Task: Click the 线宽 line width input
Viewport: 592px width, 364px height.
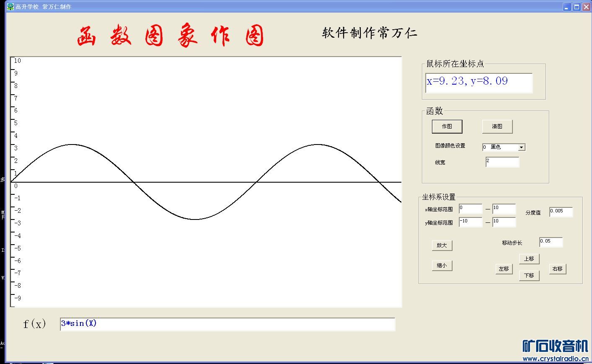Action: [502, 162]
